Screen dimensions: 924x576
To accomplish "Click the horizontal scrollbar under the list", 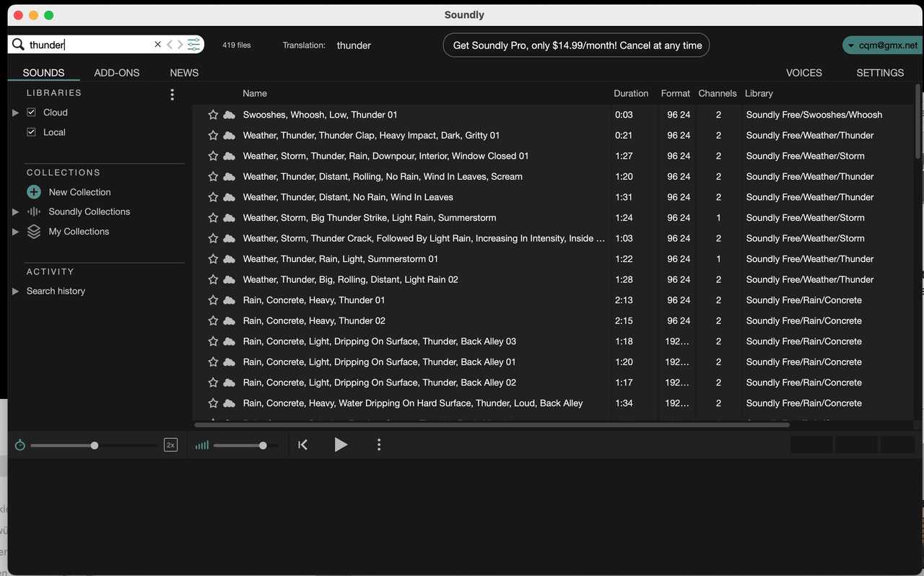I will pyautogui.click(x=492, y=424).
